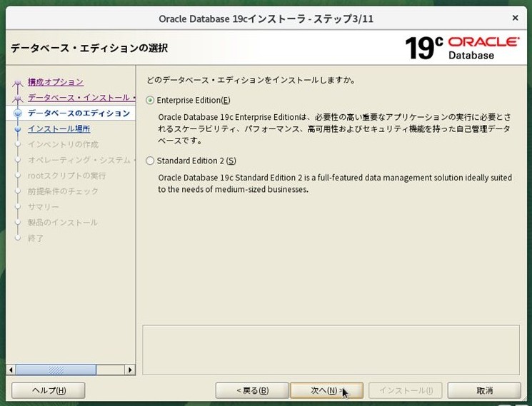Click the Enterprise Edition description text
This screenshot has height=406, width=532.
[x=334, y=128]
